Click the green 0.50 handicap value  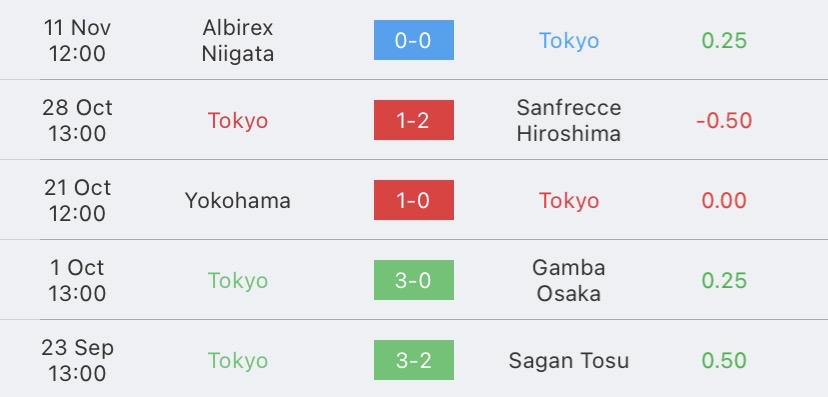pyautogui.click(x=724, y=361)
